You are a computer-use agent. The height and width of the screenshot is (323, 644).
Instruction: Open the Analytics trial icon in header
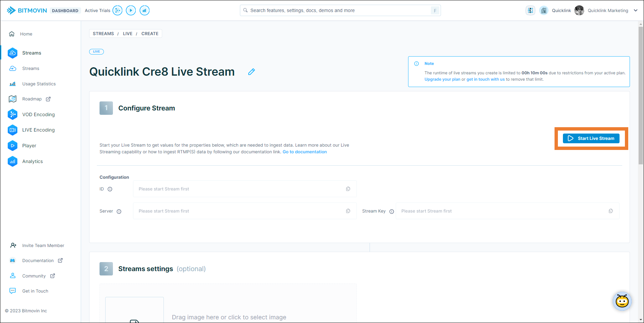pyautogui.click(x=144, y=10)
